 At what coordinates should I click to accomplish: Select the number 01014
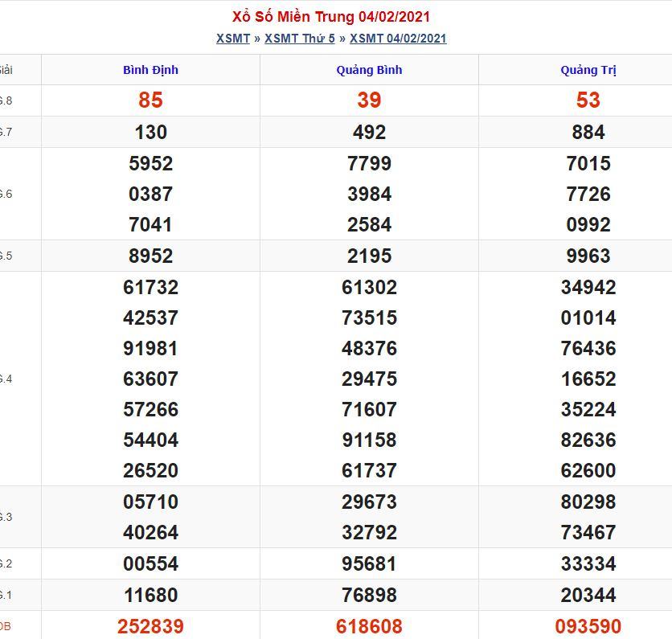pyautogui.click(x=588, y=317)
